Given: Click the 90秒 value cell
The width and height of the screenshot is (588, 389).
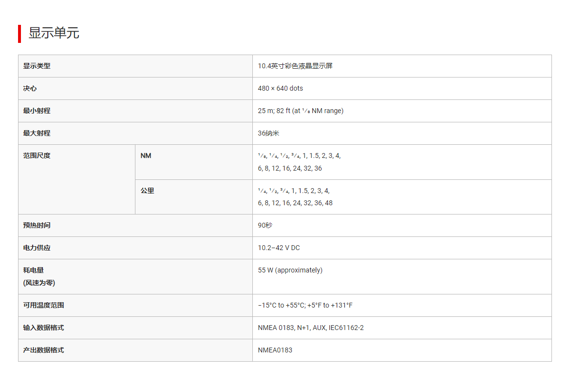Looking at the screenshot, I should coord(265,225).
